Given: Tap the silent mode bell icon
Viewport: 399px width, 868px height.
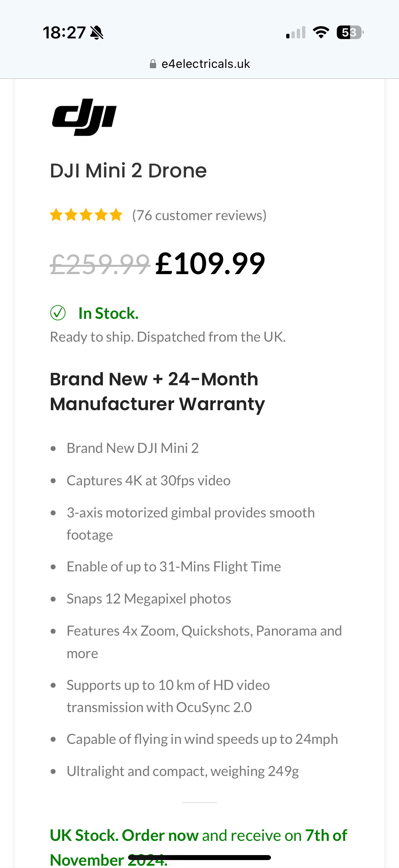Looking at the screenshot, I should tap(97, 33).
